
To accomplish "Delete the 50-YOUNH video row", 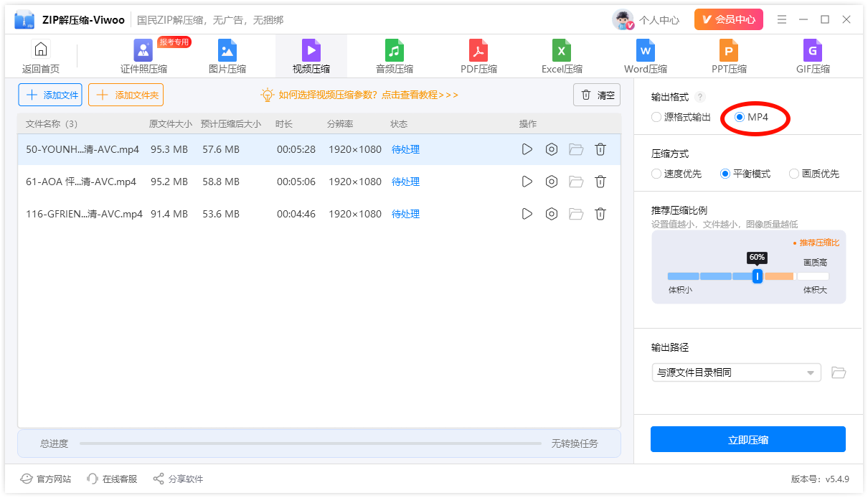I will pyautogui.click(x=600, y=149).
